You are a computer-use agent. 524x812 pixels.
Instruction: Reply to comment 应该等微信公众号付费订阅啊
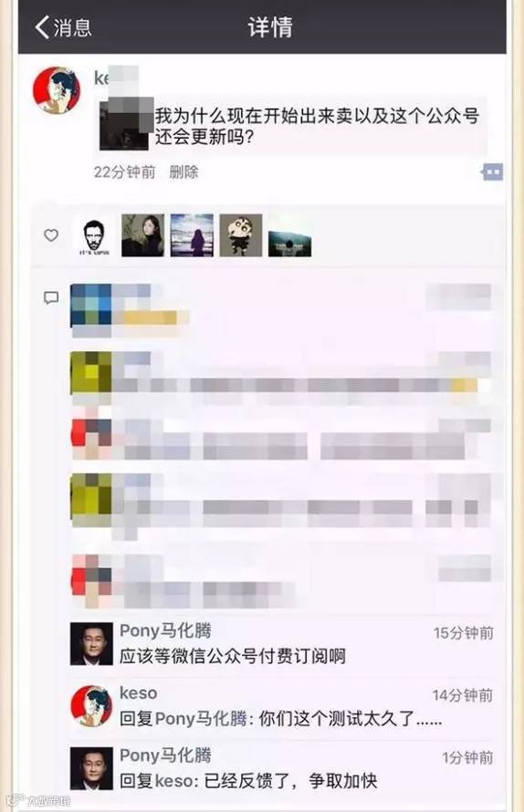232,656
